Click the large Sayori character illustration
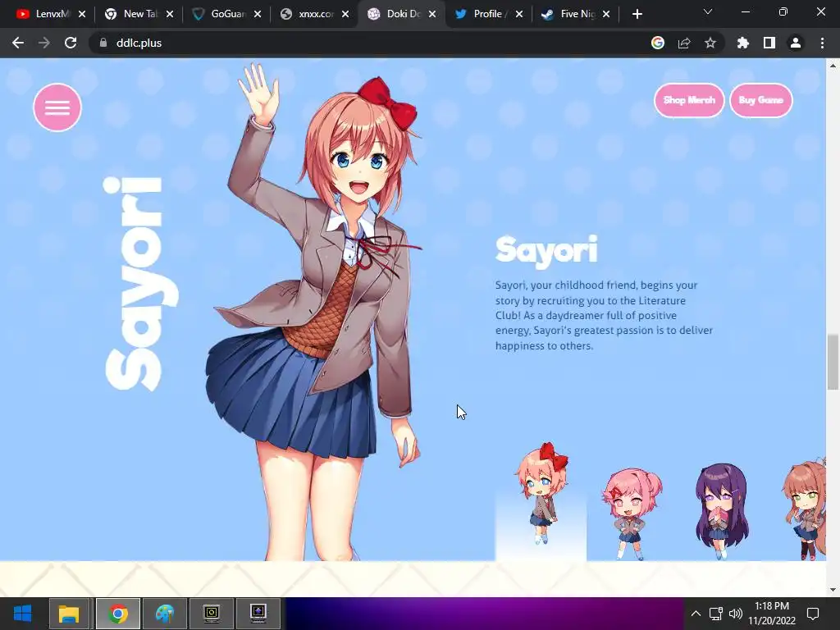 (316, 311)
